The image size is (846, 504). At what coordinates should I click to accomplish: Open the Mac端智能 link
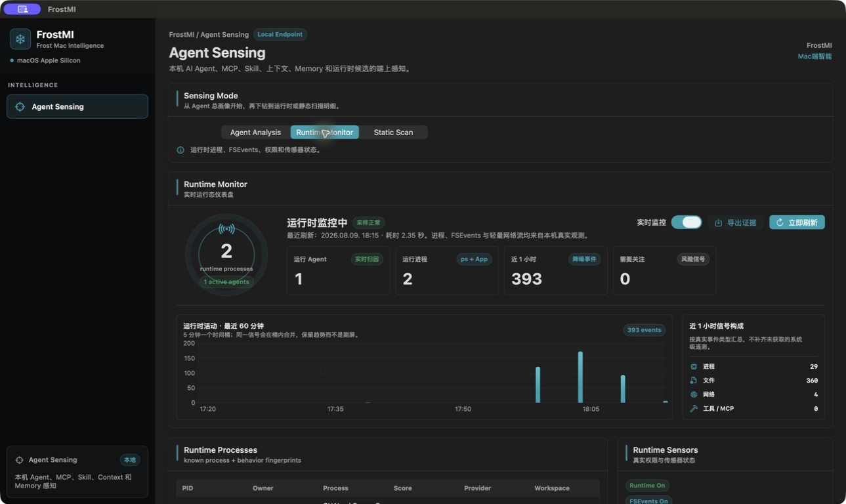(x=814, y=56)
